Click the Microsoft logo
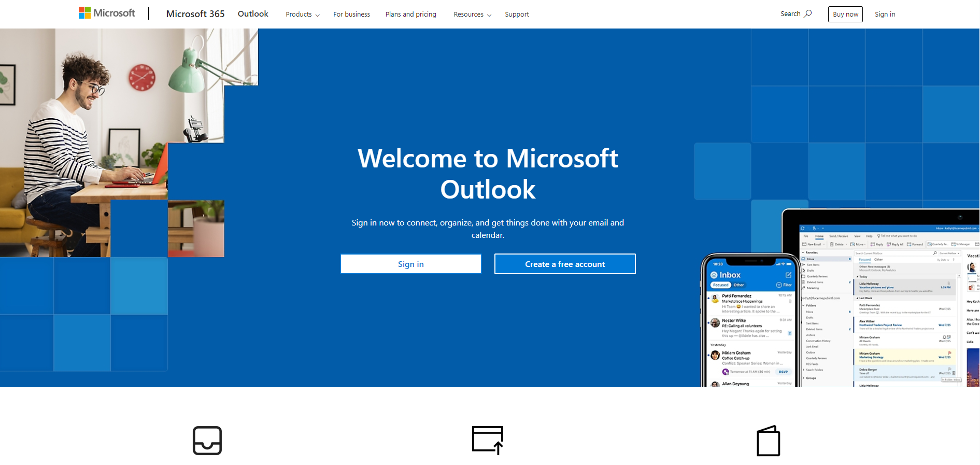Image resolution: width=980 pixels, height=465 pixels. tap(107, 13)
